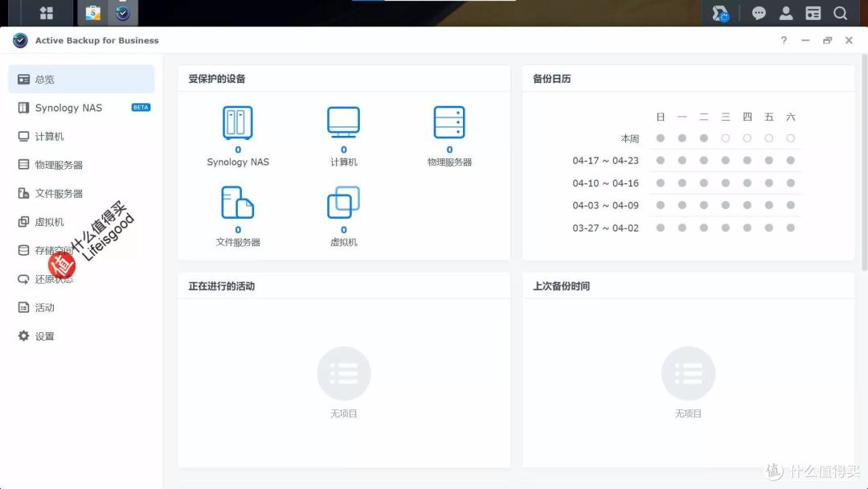This screenshot has height=489, width=868.
Task: Open the DSM main menu grid icon
Action: 47,13
